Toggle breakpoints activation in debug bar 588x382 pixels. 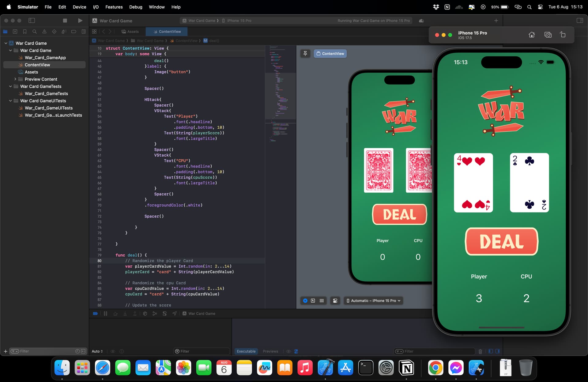tap(95, 314)
